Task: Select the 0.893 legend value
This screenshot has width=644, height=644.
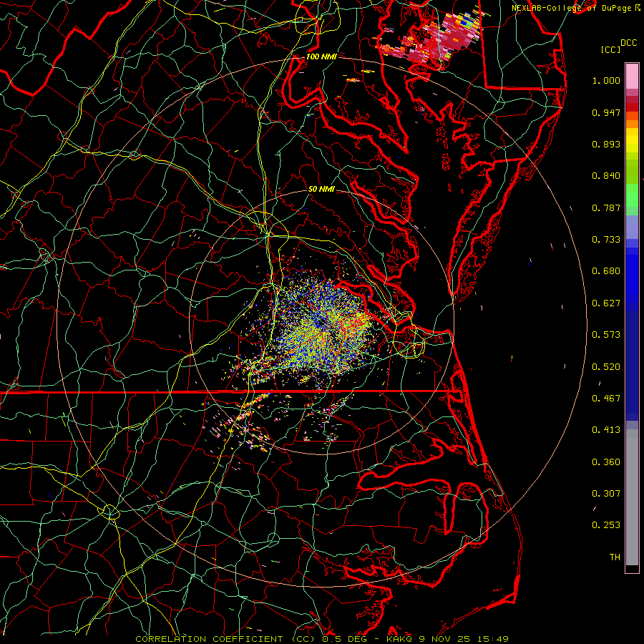Action: coord(606,144)
